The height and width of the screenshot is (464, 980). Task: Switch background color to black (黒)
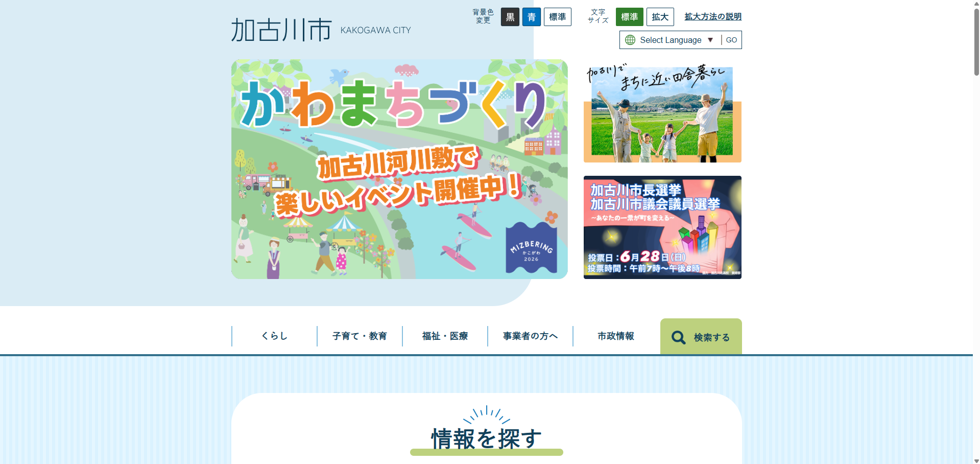click(x=510, y=17)
